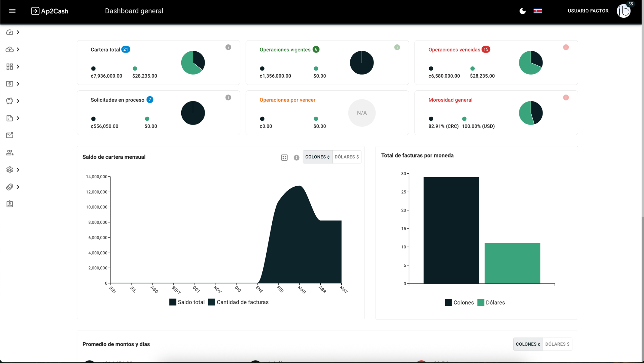Select COLONES ¢ in Promedio de montos section
644x363 pixels.
coord(528,344)
